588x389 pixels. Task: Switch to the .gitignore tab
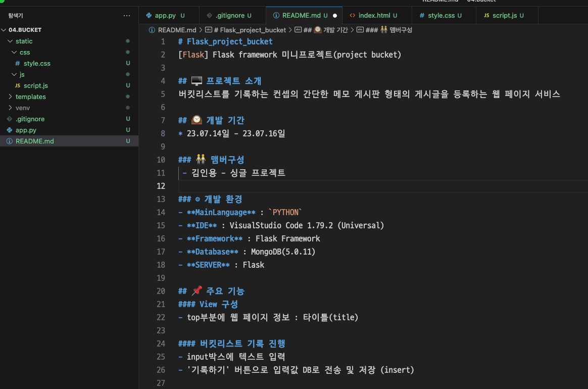[x=232, y=15]
